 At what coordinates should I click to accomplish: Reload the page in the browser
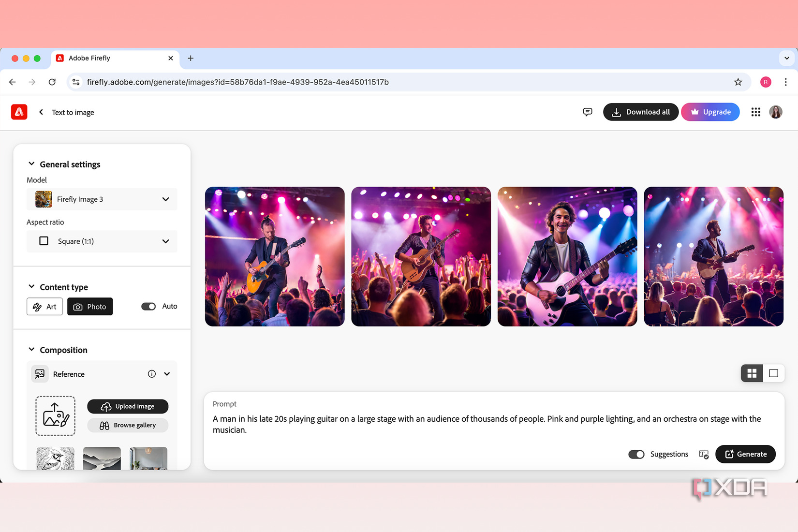coord(52,82)
